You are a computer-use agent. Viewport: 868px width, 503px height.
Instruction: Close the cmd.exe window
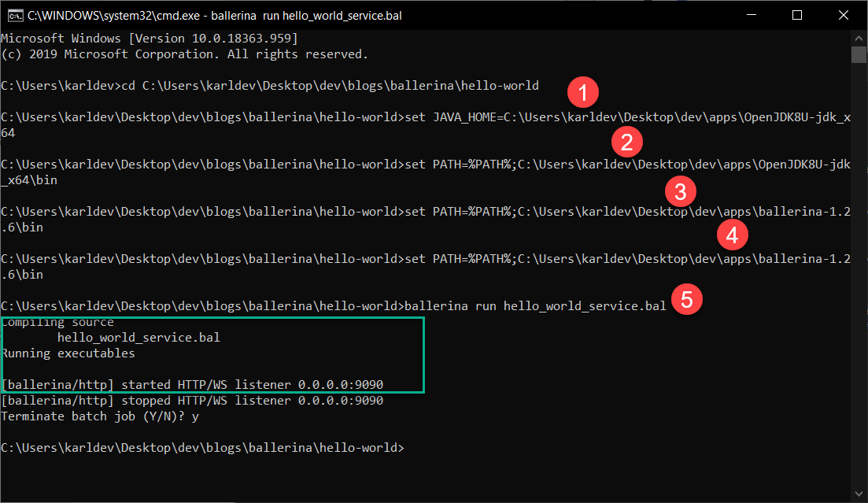[x=843, y=15]
